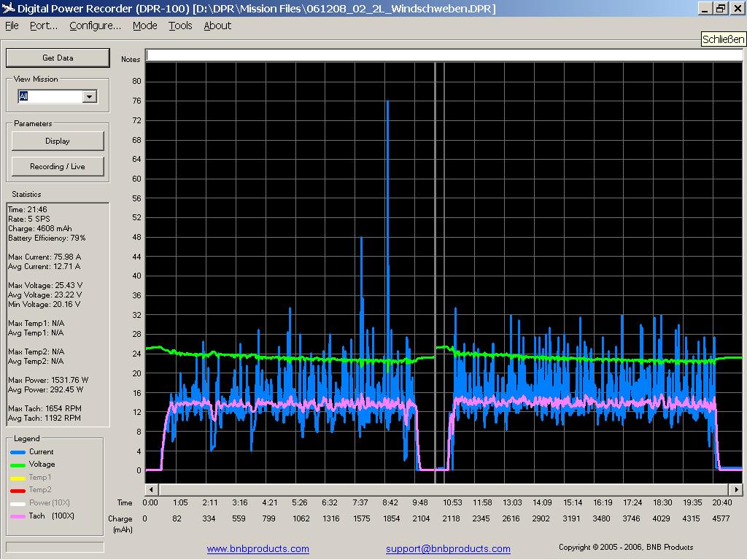747x560 pixels.
Task: Click the green Voltage legend swatch
Action: [x=18, y=464]
